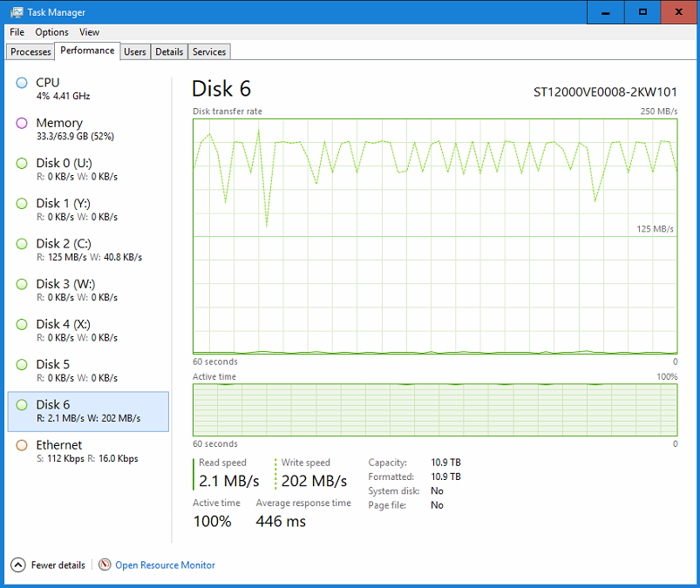Click the Disk 6 green circle icon
The width and height of the screenshot is (700, 588).
point(22,405)
